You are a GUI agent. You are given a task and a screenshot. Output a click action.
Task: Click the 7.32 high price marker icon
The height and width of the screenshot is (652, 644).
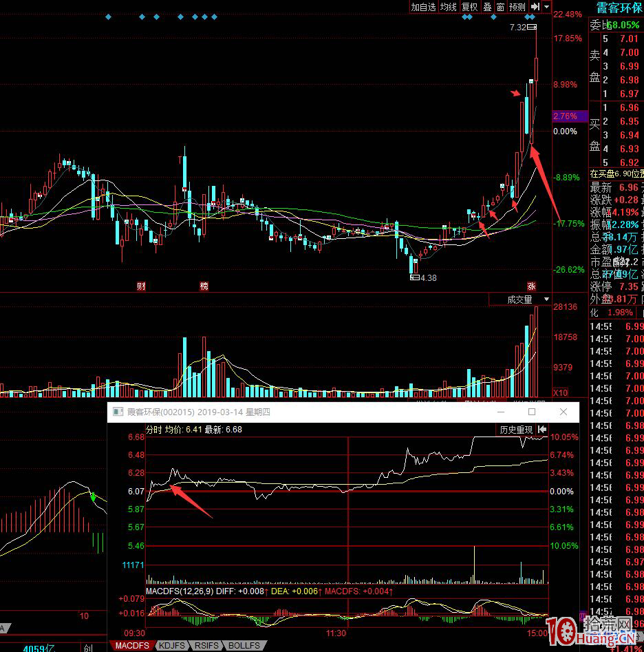[531, 28]
